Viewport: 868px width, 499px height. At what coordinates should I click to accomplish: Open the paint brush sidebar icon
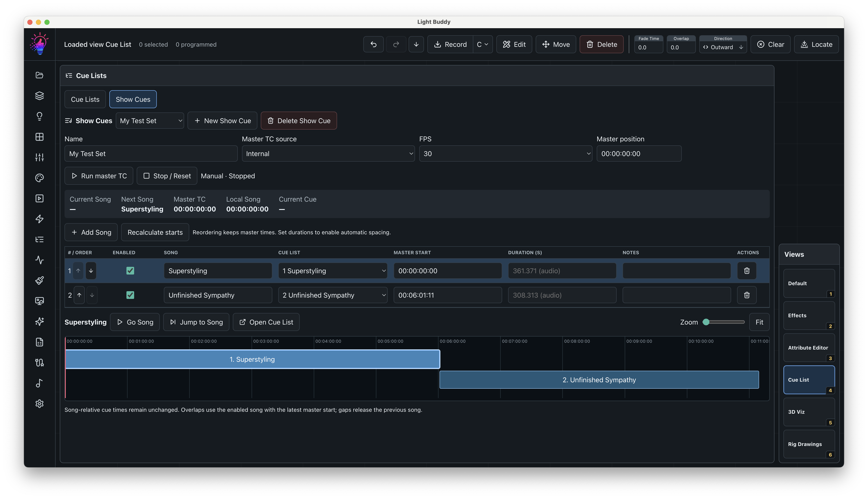click(x=39, y=281)
